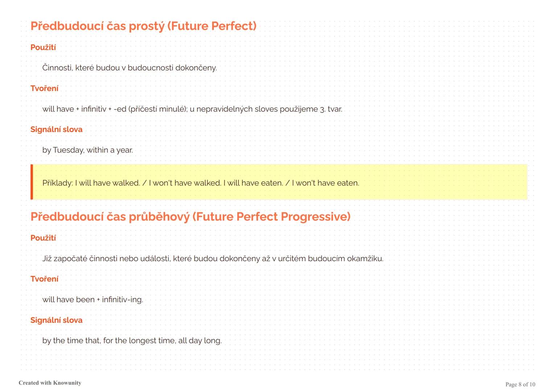Click the second 'Signální slova' subheading
Image resolution: width=554 pixels, height=392 pixels.
(56, 320)
